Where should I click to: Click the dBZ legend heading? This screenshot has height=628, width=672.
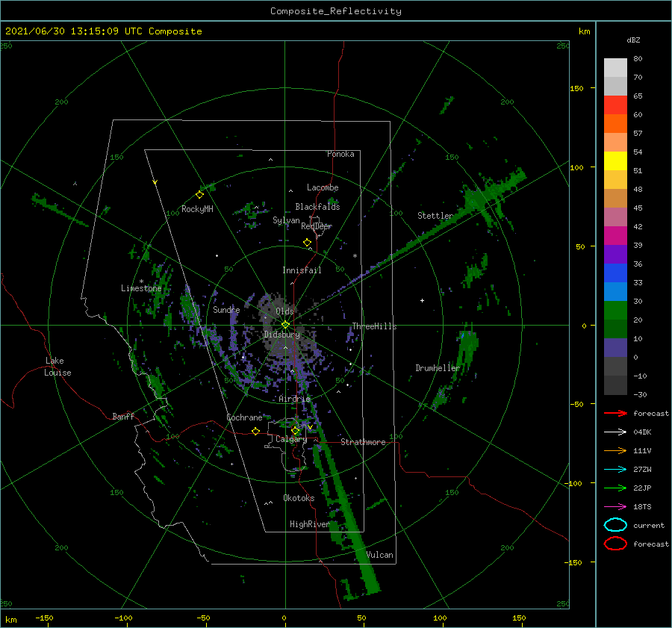tap(633, 40)
